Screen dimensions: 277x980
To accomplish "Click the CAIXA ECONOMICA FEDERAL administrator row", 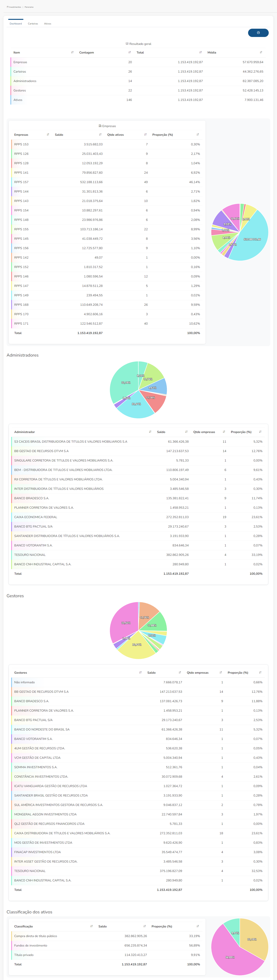I will pyautogui.click(x=138, y=517).
